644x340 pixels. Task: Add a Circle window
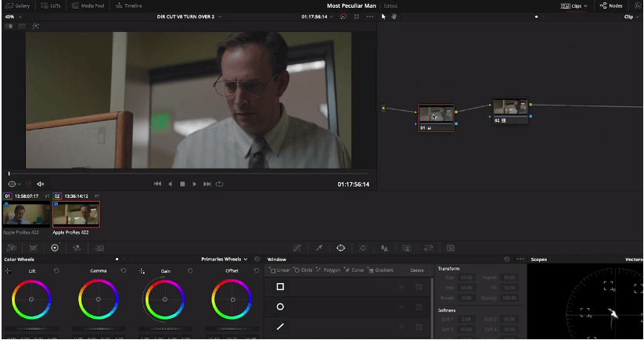[303, 270]
